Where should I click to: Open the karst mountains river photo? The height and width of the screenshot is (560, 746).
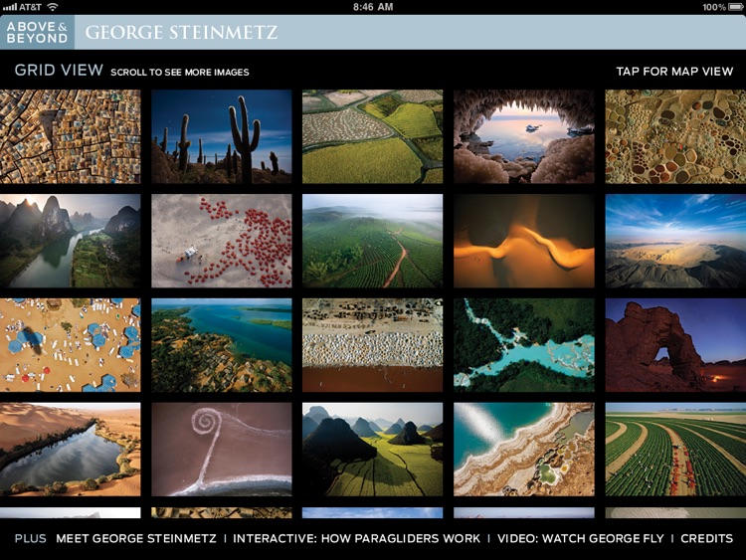70,241
